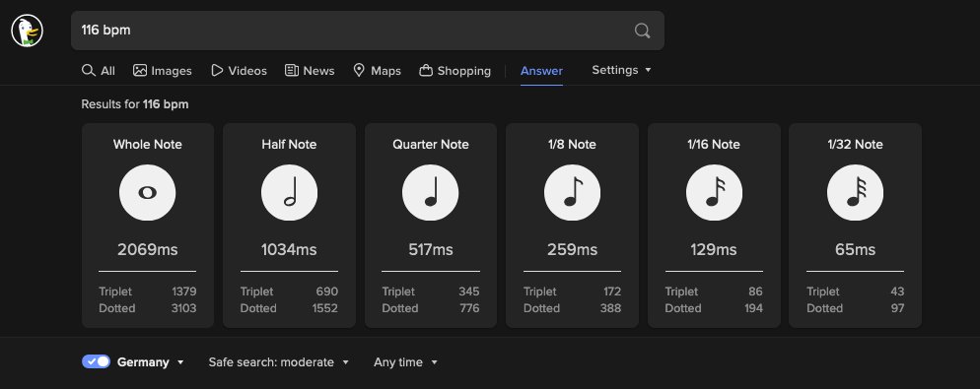Click the eighth note icon
Screen dimensions: 980x389
pos(573,192)
